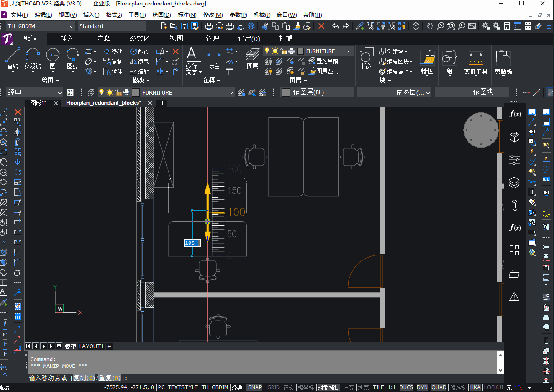Screen dimensions: 554x392
Task: Select the 圆 circle tool
Action: pos(52,59)
